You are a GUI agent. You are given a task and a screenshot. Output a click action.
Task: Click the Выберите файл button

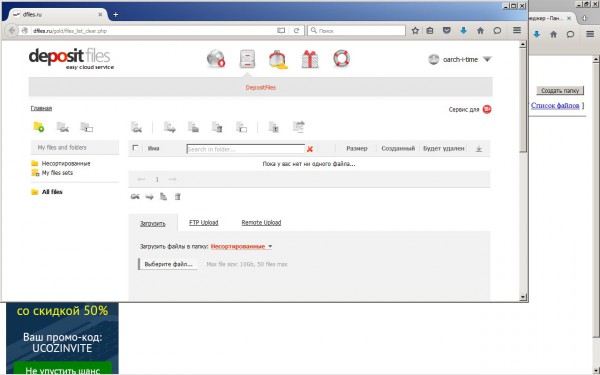[x=168, y=264]
